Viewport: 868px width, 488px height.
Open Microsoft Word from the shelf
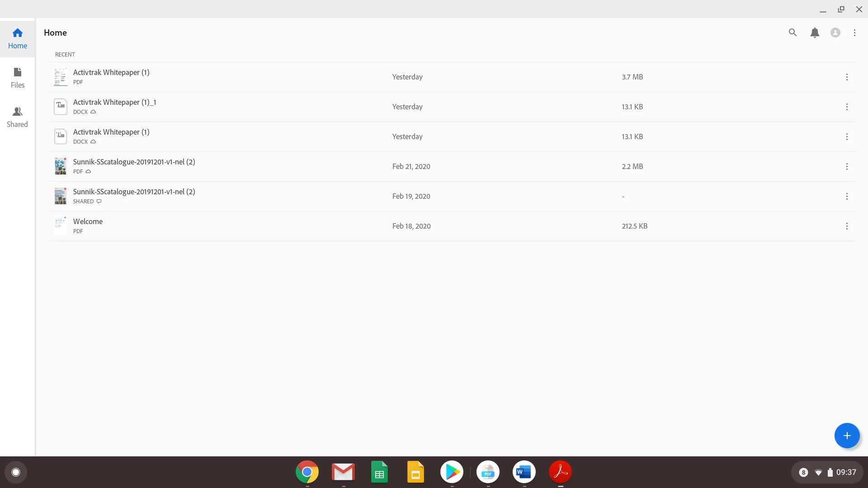(524, 472)
